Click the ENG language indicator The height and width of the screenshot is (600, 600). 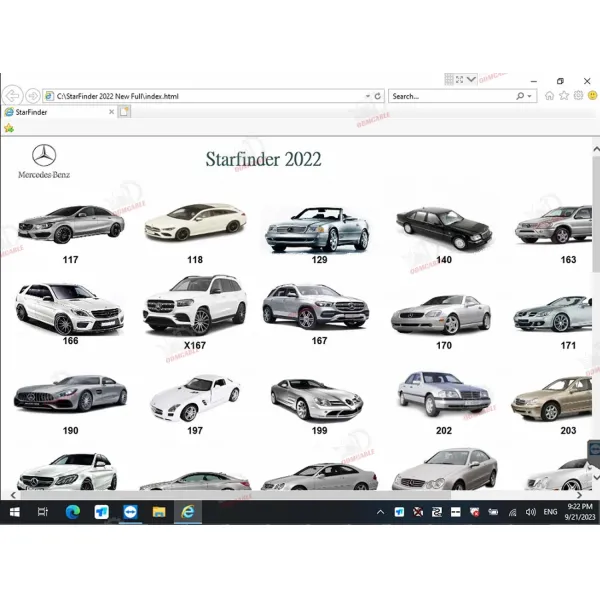[550, 512]
